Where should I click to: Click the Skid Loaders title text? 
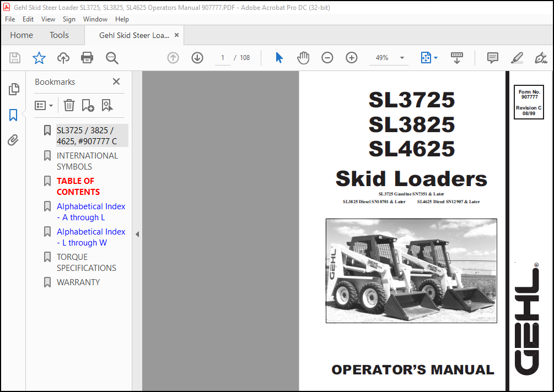tap(411, 178)
